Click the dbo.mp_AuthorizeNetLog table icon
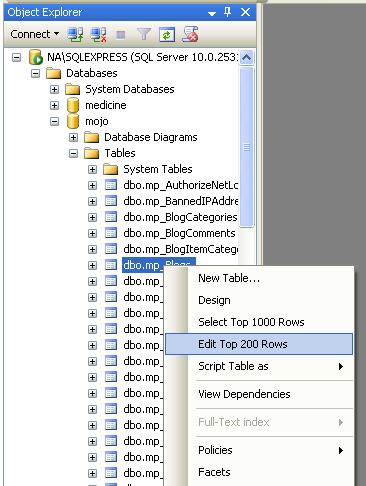Screen dimensions: 366x486 [x=111, y=185]
